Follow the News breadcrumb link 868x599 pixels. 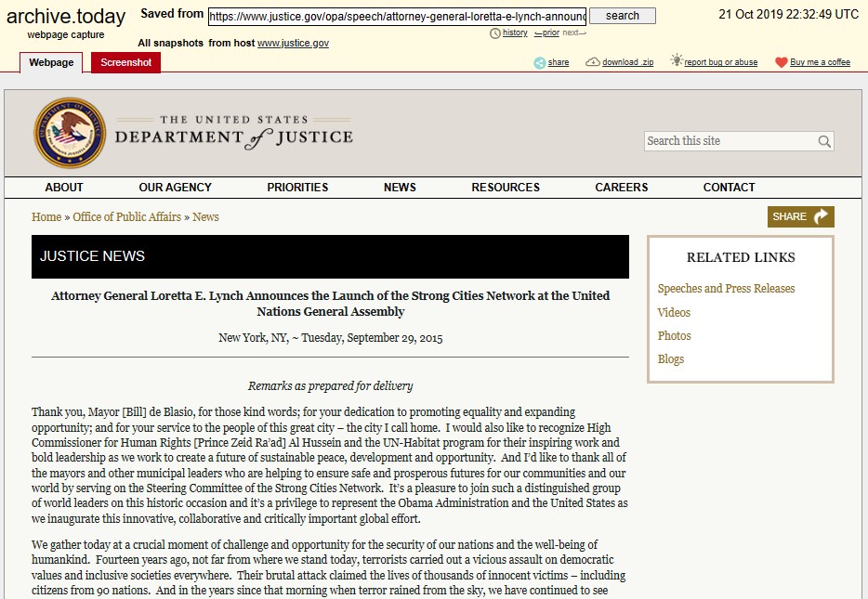205,216
